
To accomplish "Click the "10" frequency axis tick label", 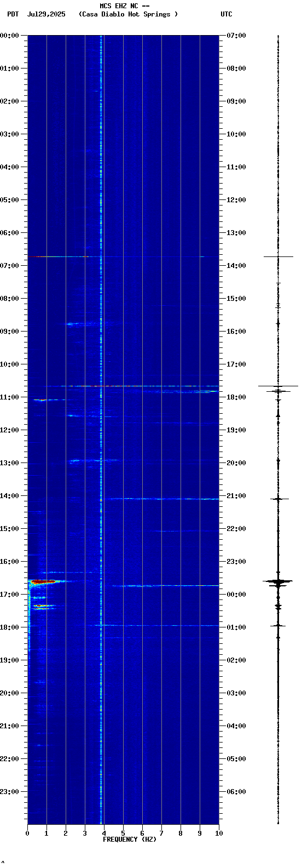I will click(219, 833).
